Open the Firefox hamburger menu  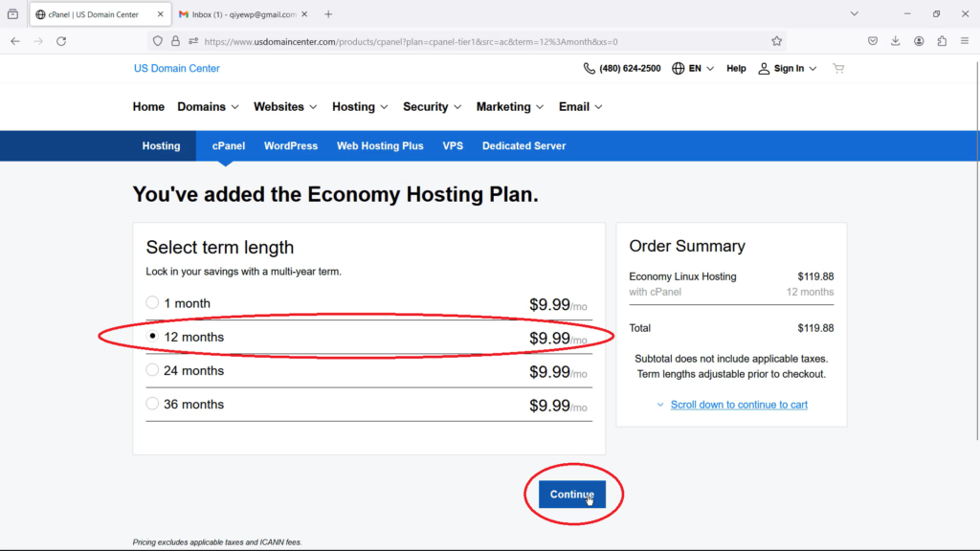965,41
